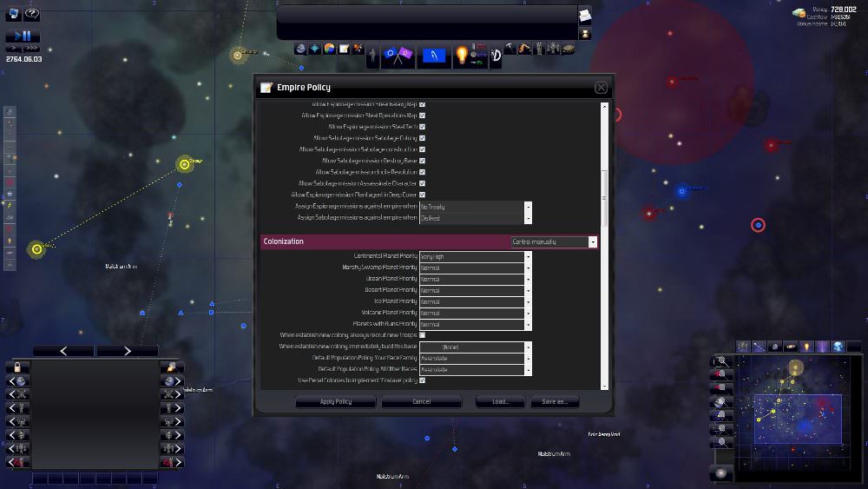Viewport: 868px width, 489px height.
Task: Open Continental Planet Priority dropdown
Action: click(x=476, y=256)
